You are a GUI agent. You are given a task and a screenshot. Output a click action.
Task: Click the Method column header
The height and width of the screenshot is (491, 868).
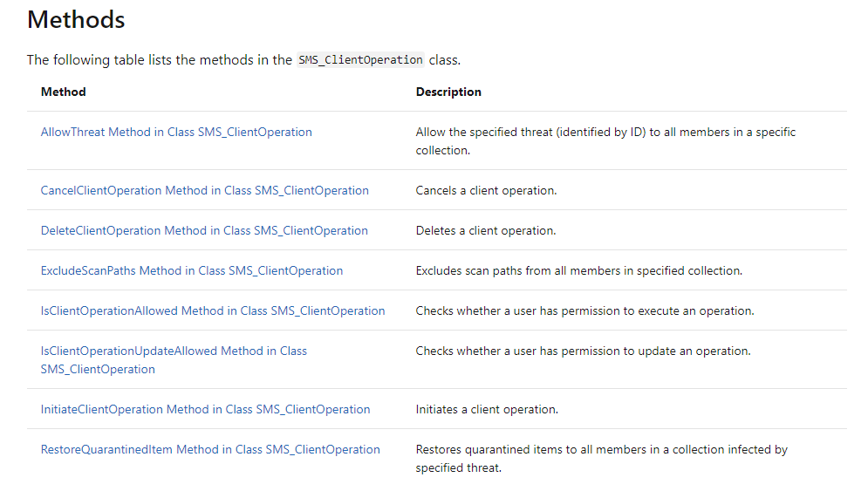[x=63, y=92]
